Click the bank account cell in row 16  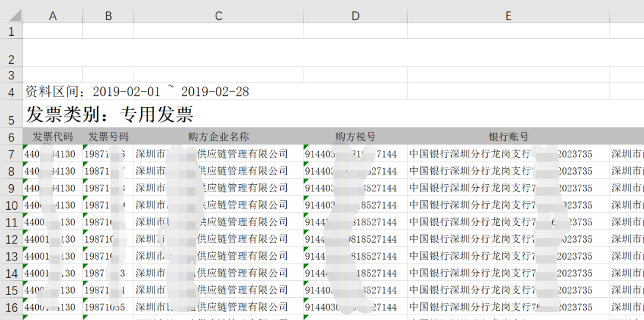(509, 307)
